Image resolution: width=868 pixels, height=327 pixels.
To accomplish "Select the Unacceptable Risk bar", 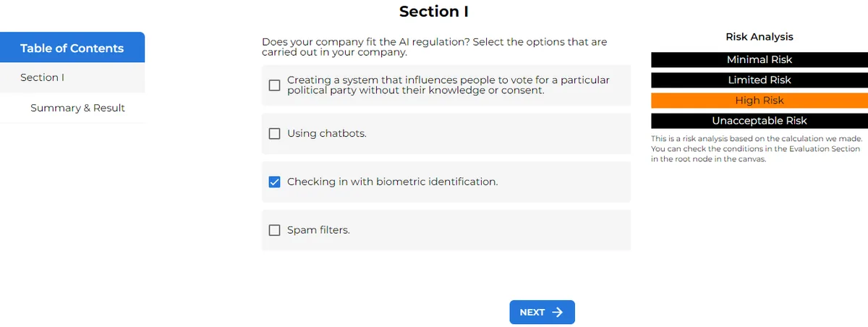I will point(759,121).
